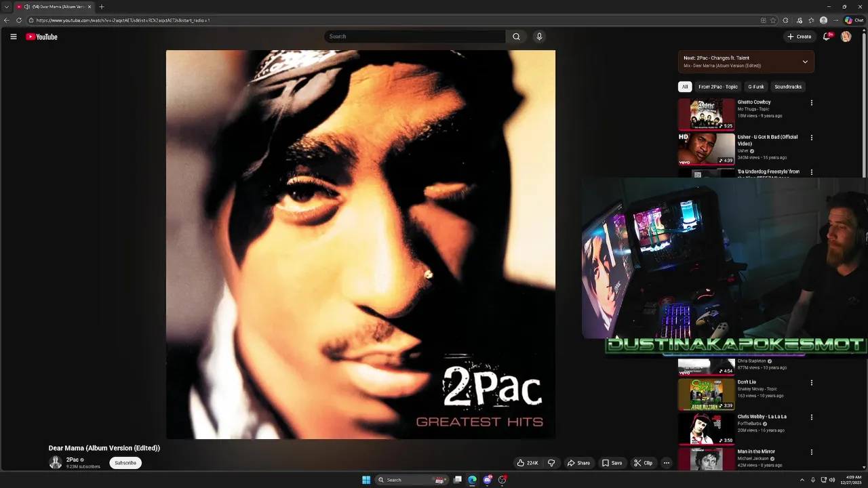Open more actions ellipsis under video
868x488 pixels.
coord(666,463)
